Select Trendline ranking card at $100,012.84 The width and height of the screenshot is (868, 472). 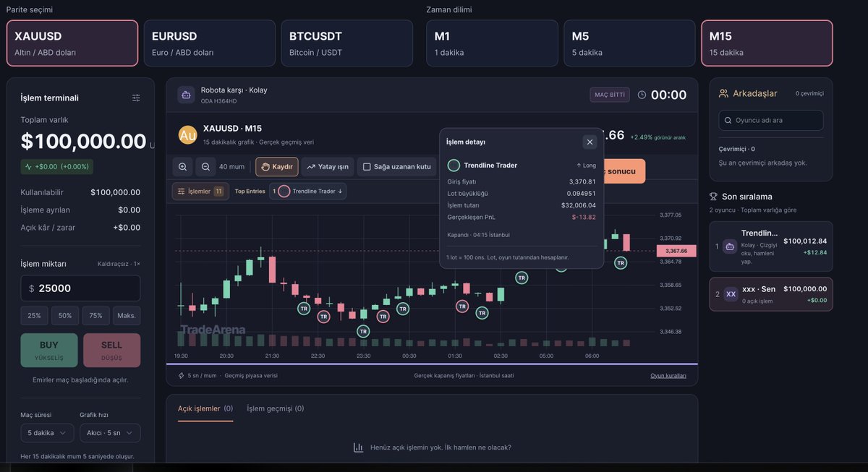point(771,246)
